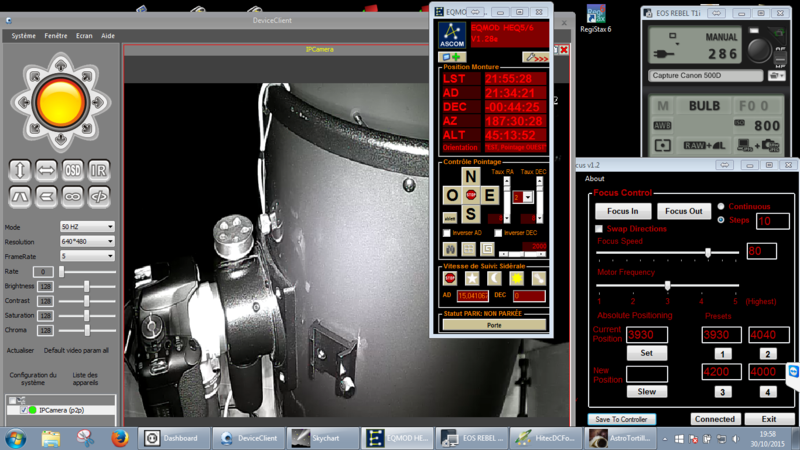
Task: Open the About menu in focus controller
Action: tap(594, 179)
